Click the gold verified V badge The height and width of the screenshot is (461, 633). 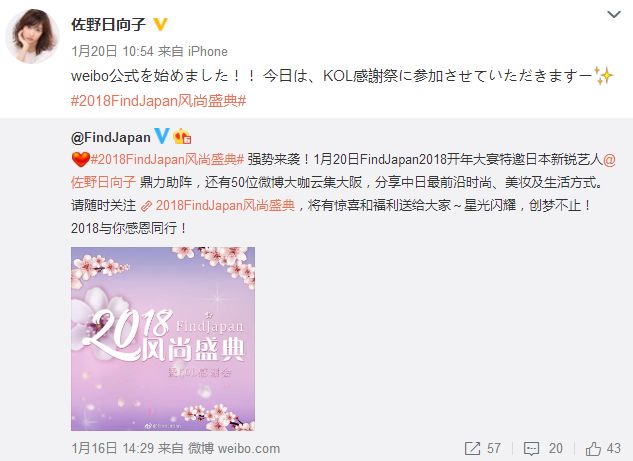point(160,25)
